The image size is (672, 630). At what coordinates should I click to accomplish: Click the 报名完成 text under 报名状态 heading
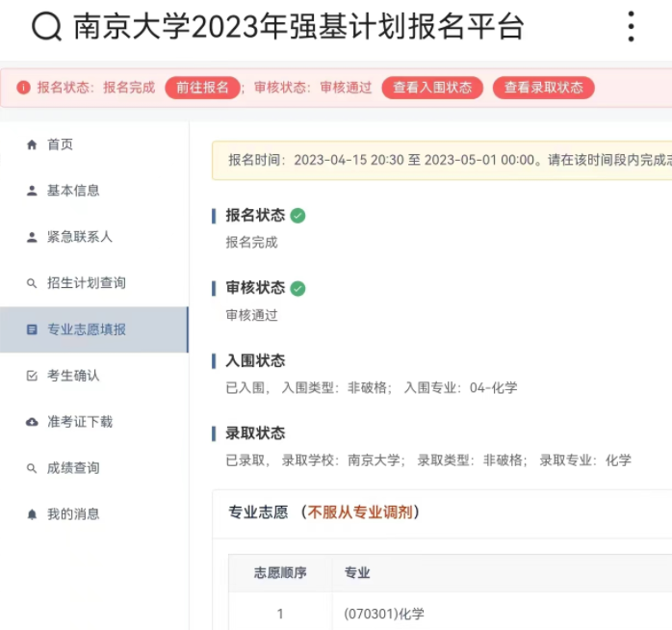coord(251,243)
